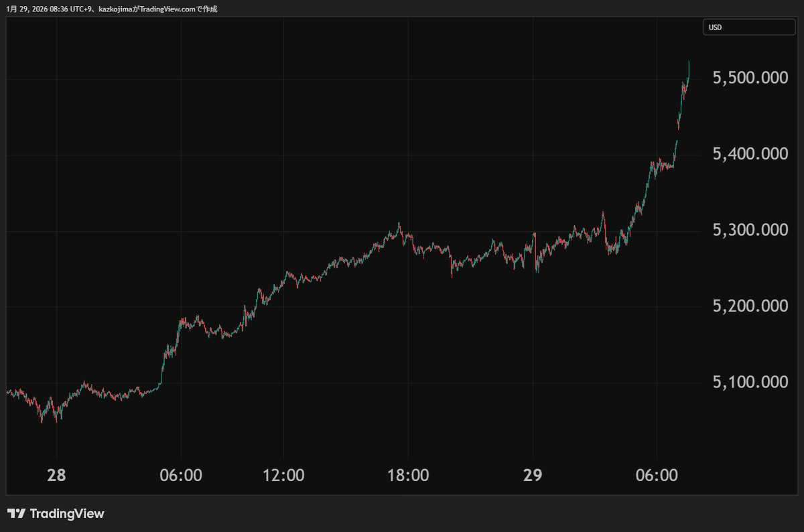Image resolution: width=804 pixels, height=532 pixels.
Task: Click the 5,300.000 price label
Action: coord(750,230)
